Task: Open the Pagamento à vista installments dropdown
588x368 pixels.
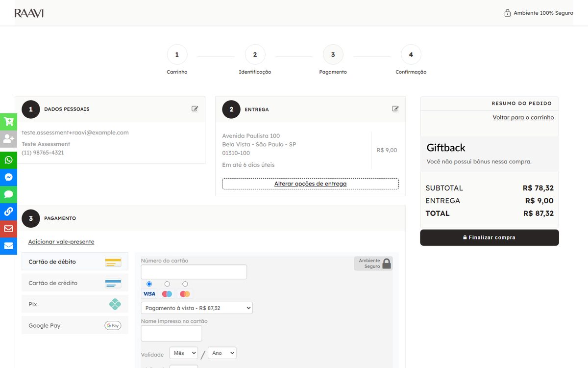Action: (x=196, y=308)
